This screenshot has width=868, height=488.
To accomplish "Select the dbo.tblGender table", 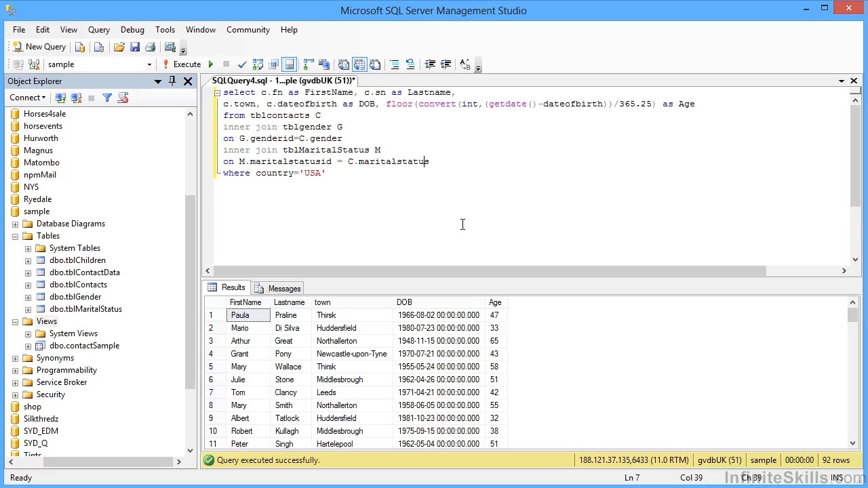I will (x=75, y=297).
